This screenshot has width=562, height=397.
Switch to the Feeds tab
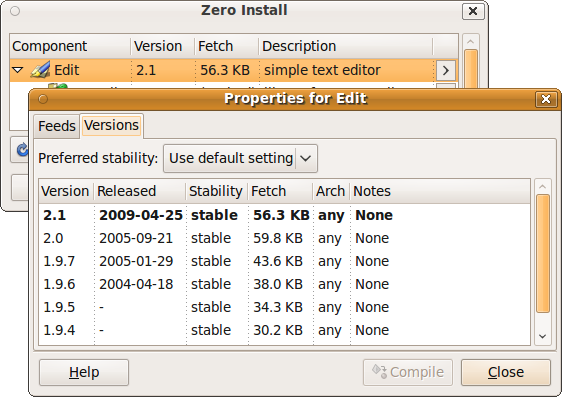(57, 126)
